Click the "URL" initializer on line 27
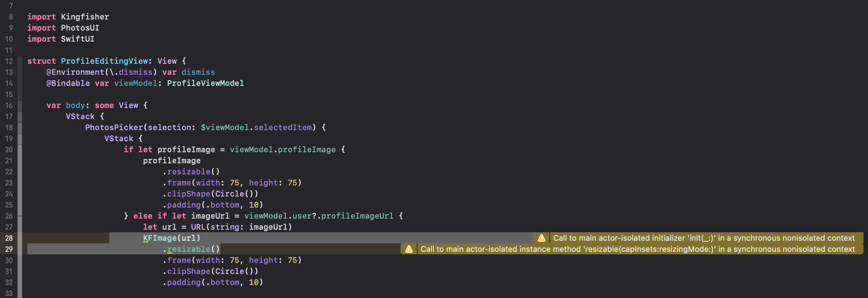Viewport: 868px width, 298px height. pyautogui.click(x=198, y=227)
